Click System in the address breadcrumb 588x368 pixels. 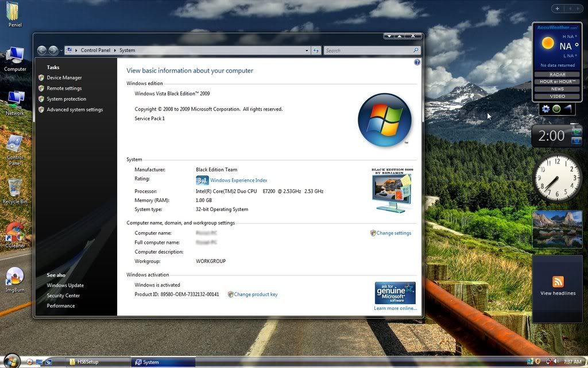[127, 51]
